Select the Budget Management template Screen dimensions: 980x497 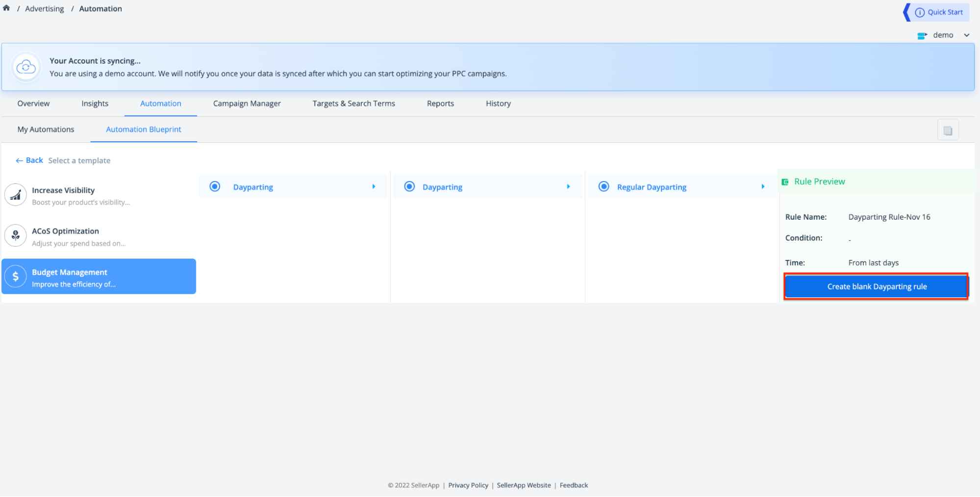(99, 277)
